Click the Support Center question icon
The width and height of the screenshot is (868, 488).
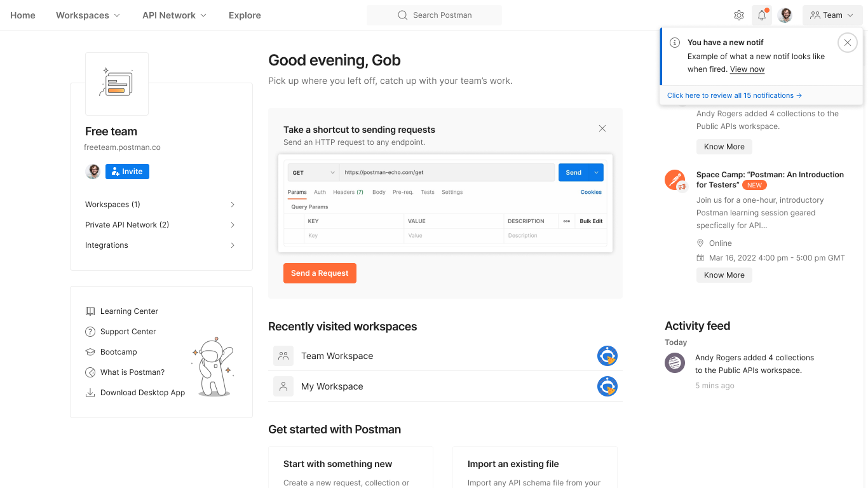90,332
